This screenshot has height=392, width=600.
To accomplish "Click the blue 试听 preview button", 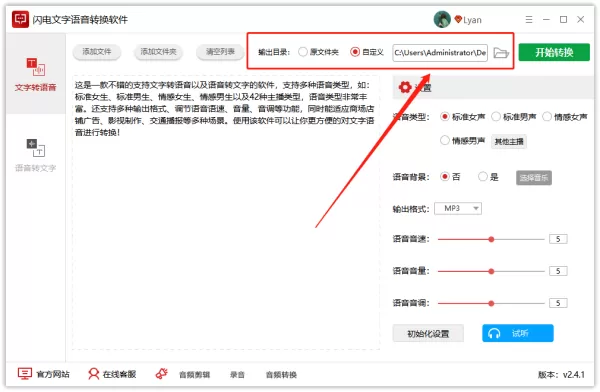I will (518, 333).
